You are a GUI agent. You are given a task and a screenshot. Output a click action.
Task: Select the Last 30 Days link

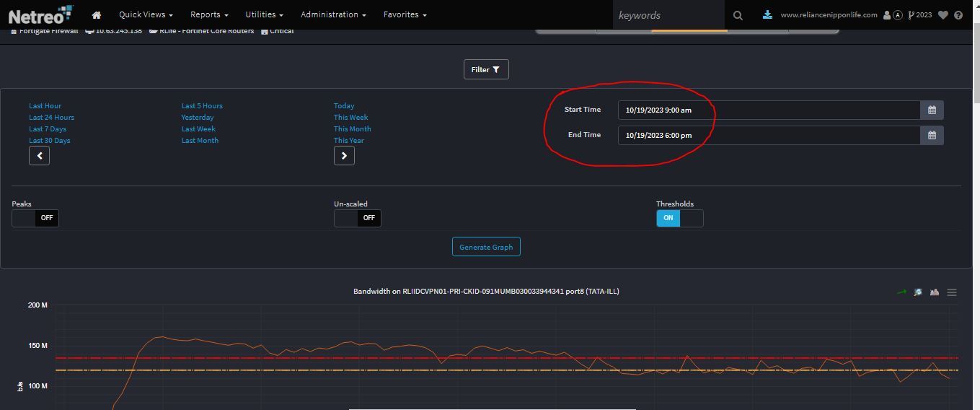(x=50, y=141)
